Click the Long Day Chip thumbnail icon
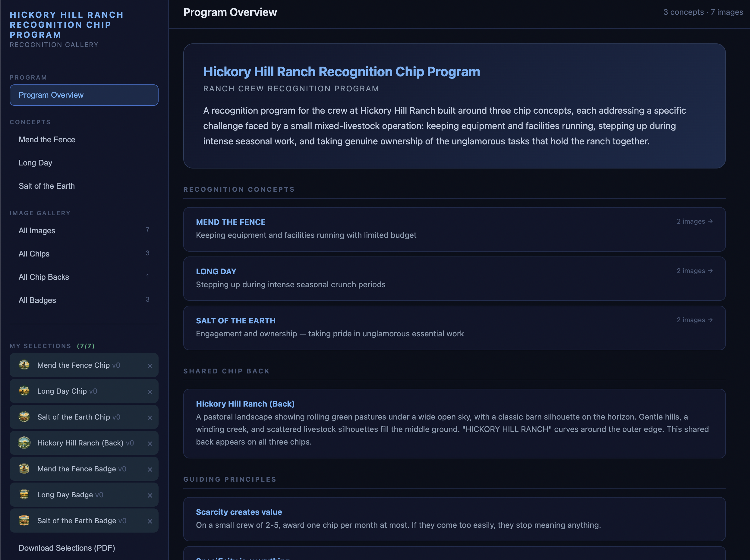Screen dimensions: 750x560 pyautogui.click(x=24, y=391)
